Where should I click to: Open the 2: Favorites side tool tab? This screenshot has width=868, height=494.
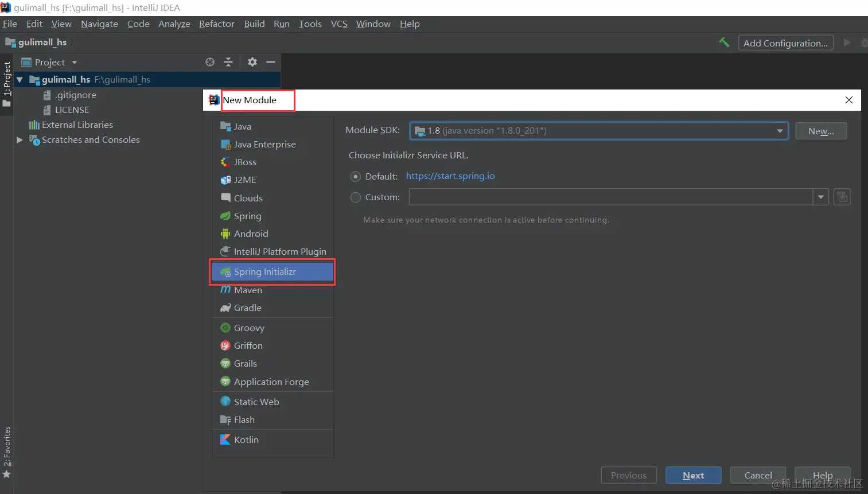point(7,453)
